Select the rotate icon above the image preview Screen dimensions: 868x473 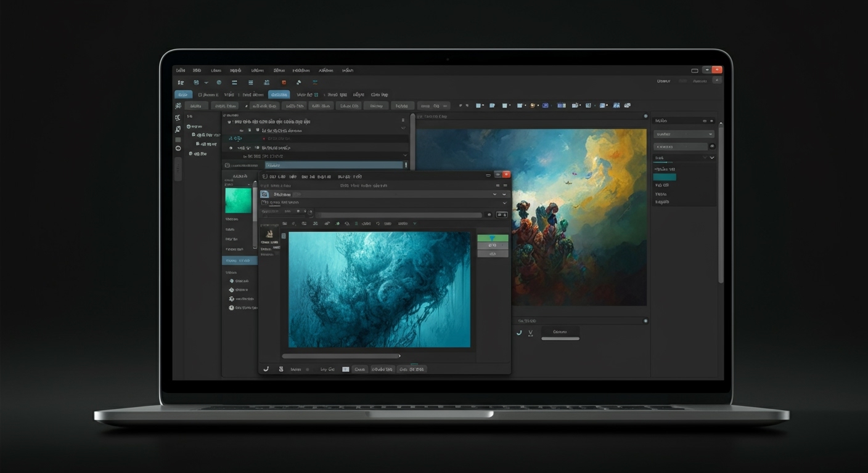point(377,224)
